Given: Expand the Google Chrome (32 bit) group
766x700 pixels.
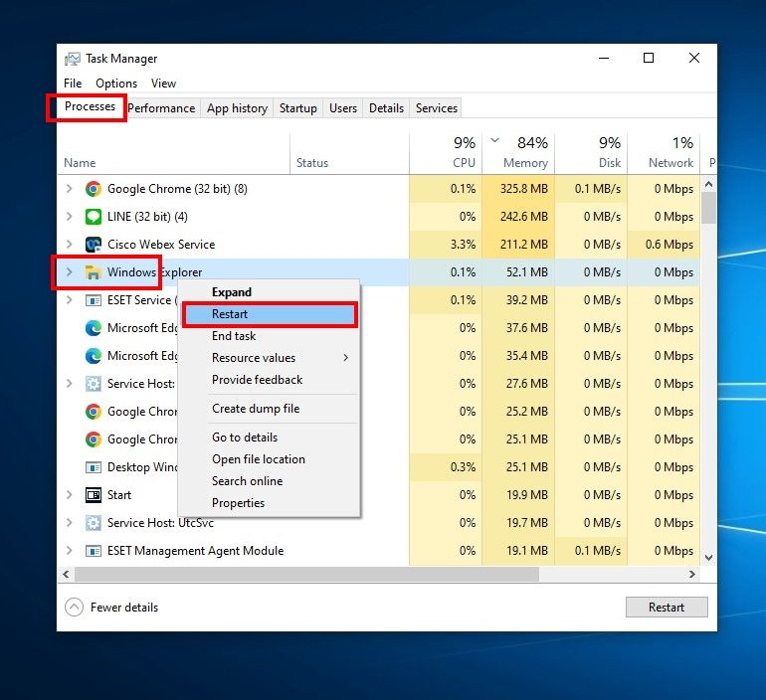Looking at the screenshot, I should click(70, 189).
